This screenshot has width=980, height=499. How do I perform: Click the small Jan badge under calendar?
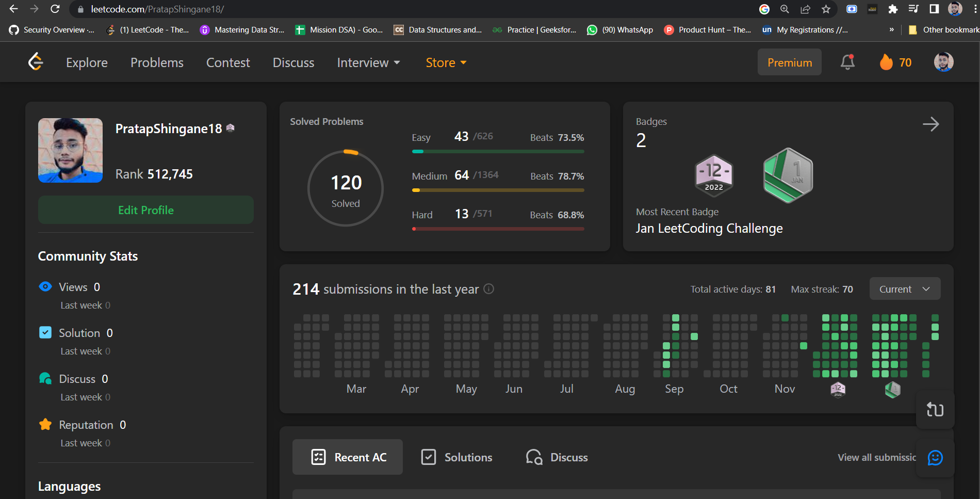tap(893, 389)
